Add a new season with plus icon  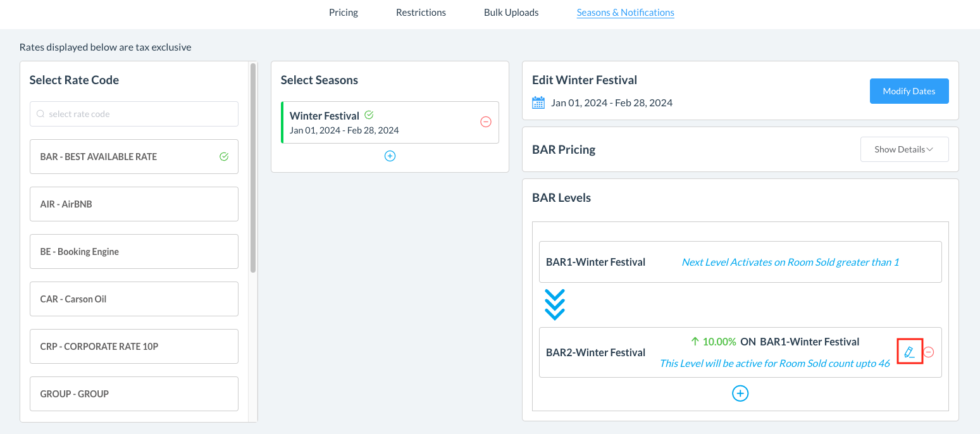tap(390, 156)
